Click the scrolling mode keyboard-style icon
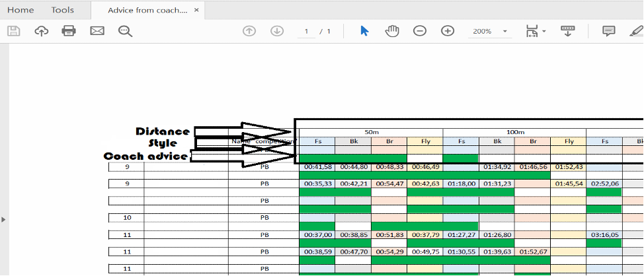 pyautogui.click(x=567, y=31)
